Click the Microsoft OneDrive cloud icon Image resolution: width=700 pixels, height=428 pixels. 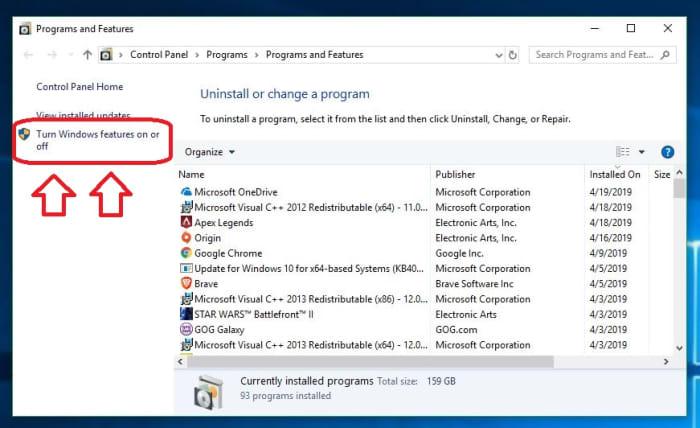[x=186, y=192]
